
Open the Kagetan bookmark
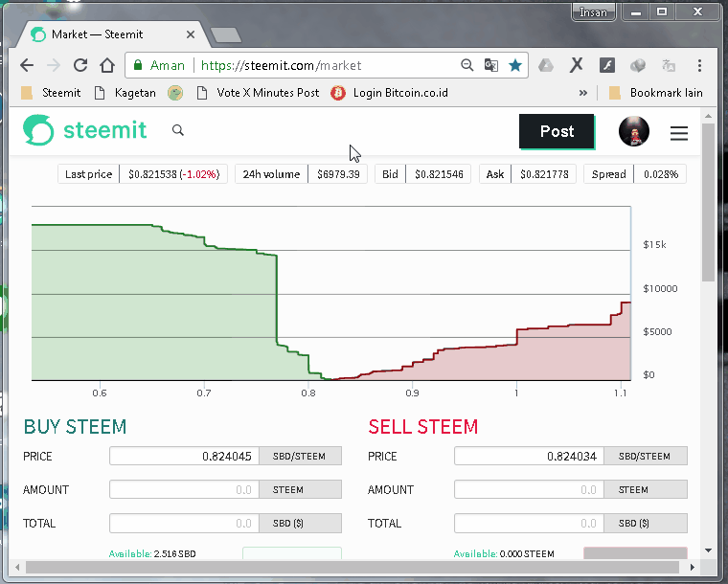click(x=125, y=93)
